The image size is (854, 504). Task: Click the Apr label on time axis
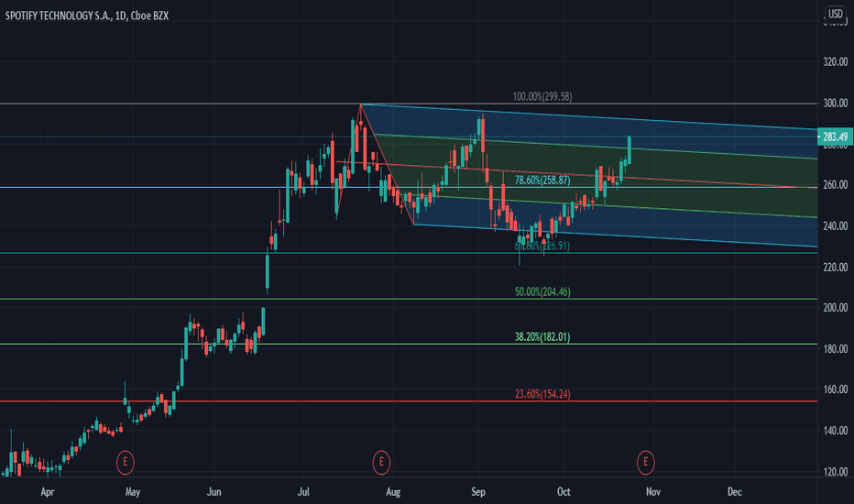click(x=48, y=492)
